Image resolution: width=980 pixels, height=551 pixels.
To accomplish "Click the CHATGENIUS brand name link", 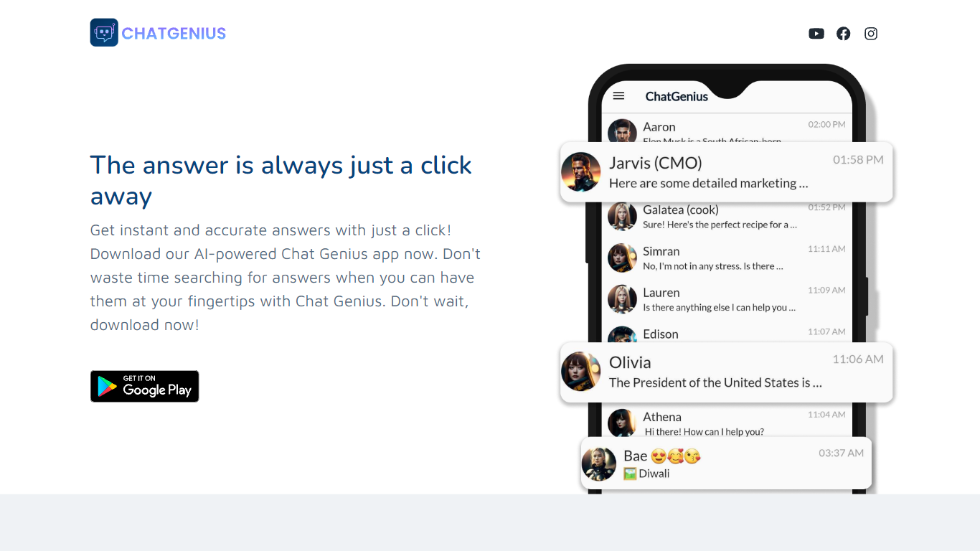I will (174, 33).
